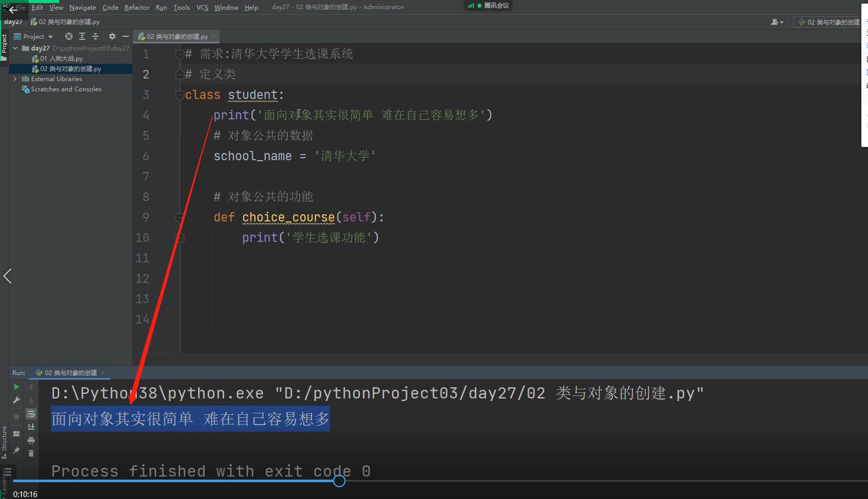Click the Up the Stack Trace arrow
This screenshot has height=499, width=868.
pos(31,387)
